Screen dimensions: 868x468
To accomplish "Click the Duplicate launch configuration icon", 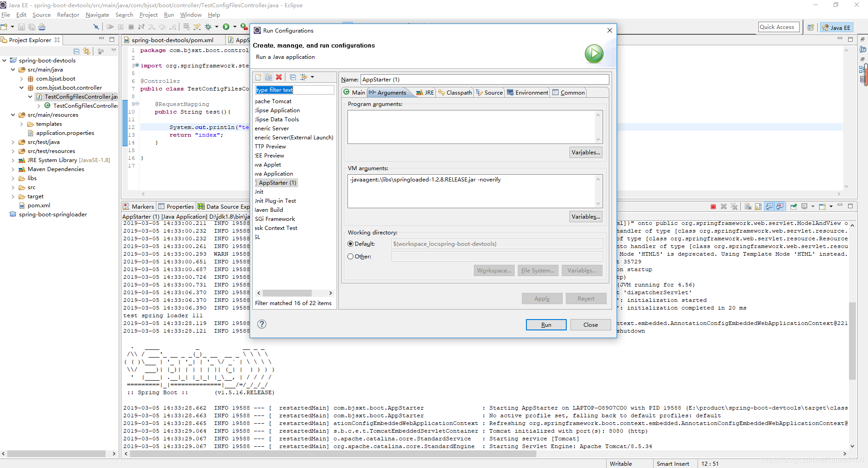I will pos(269,77).
